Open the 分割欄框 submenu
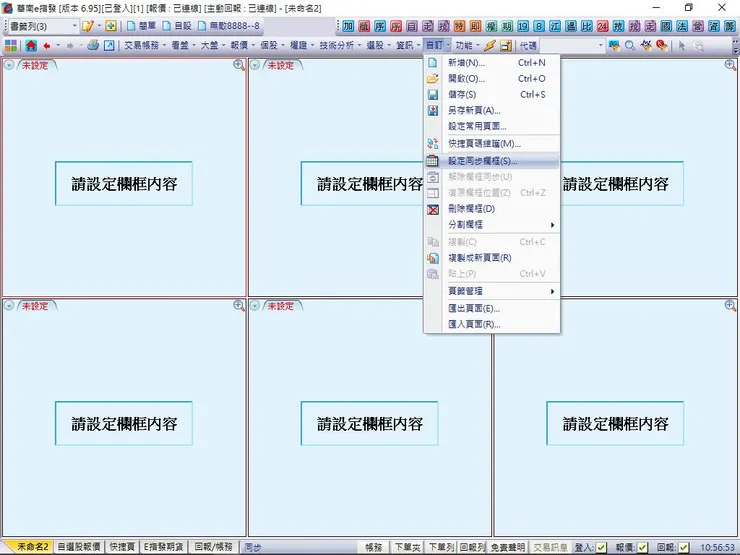 click(492, 225)
